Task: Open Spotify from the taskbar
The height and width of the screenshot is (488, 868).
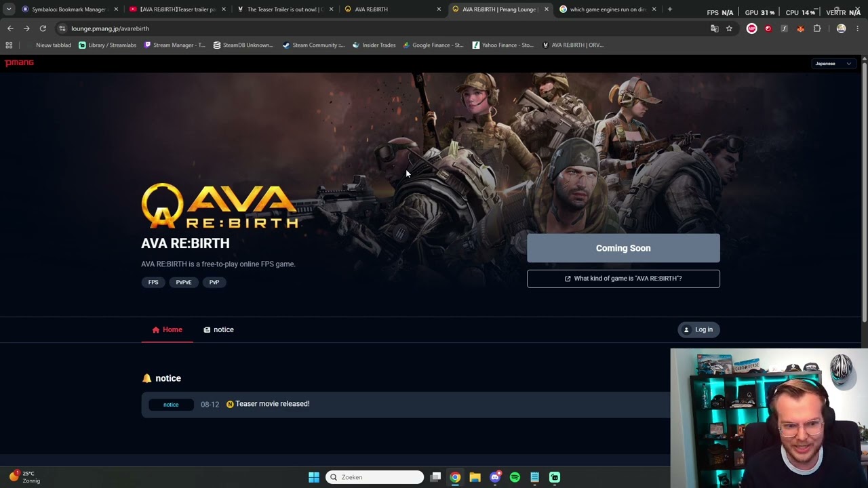Action: [515, 477]
